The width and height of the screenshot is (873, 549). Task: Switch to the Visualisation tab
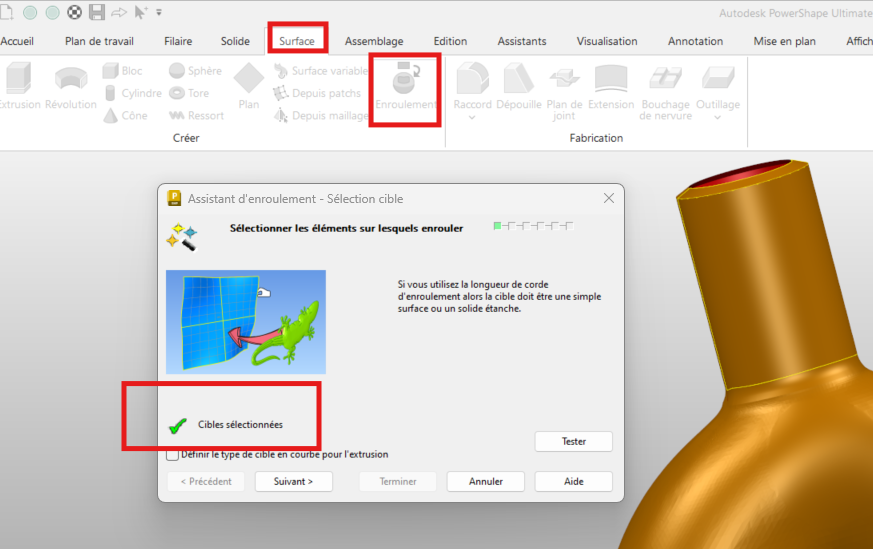(x=607, y=41)
